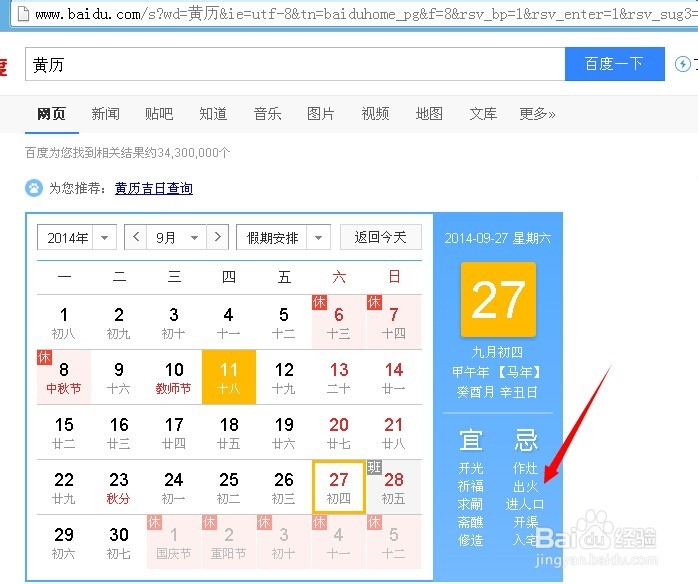Screen dimensions: 698x584
Task: Open the 黄历吉日查询 link
Action: (x=154, y=188)
